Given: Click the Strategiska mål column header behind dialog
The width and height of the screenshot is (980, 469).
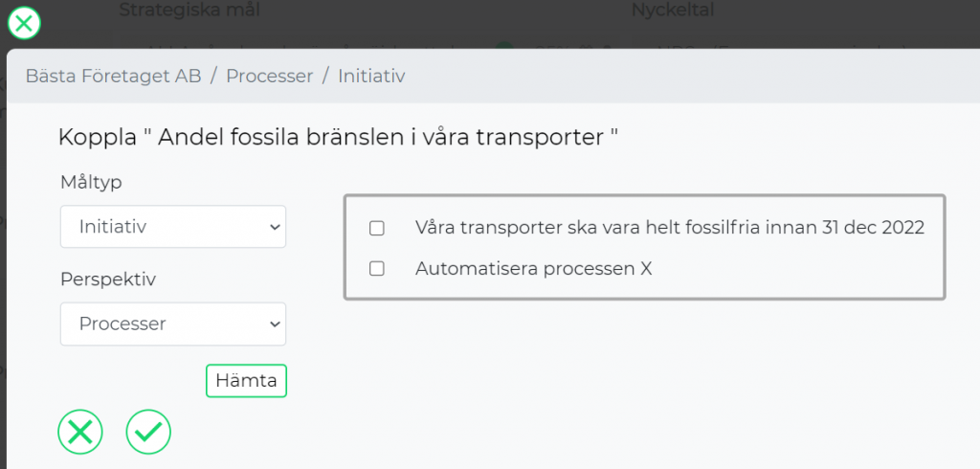Looking at the screenshot, I should click(x=189, y=10).
